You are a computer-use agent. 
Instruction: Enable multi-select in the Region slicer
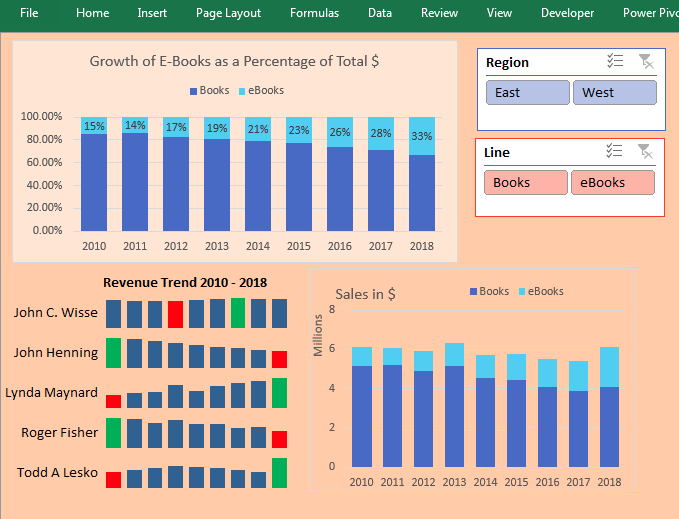click(x=615, y=62)
